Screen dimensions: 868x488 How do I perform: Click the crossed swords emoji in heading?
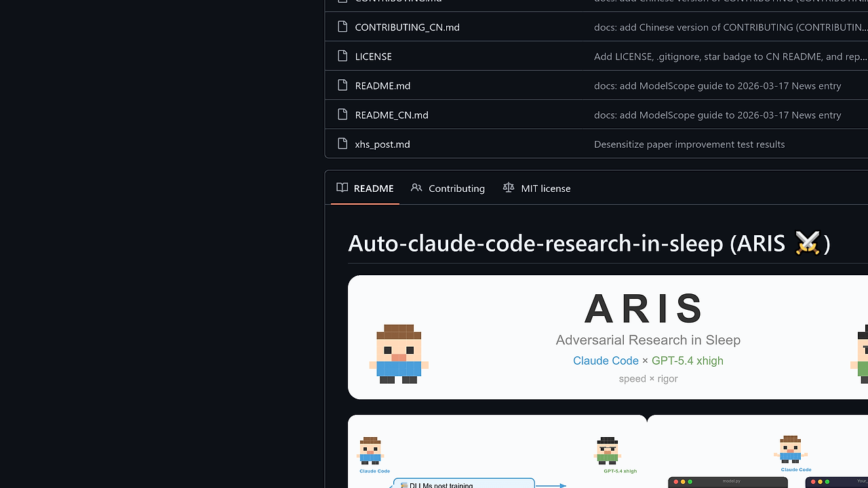point(808,243)
